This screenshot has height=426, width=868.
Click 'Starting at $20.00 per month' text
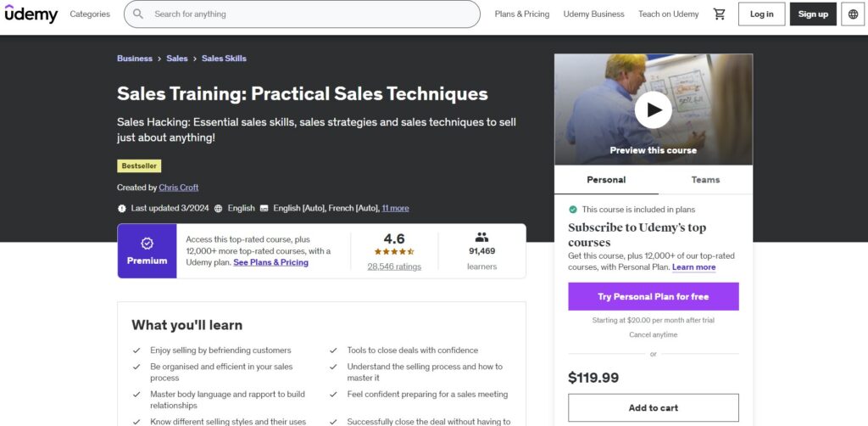click(x=654, y=320)
